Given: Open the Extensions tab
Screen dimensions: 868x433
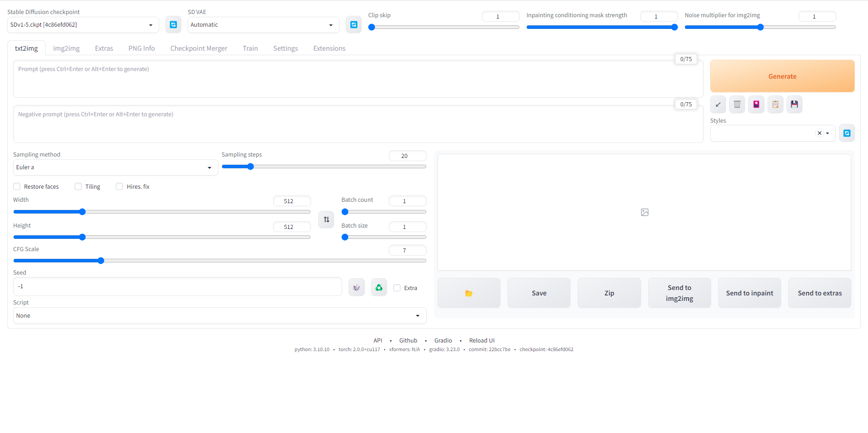Looking at the screenshot, I should pos(329,48).
